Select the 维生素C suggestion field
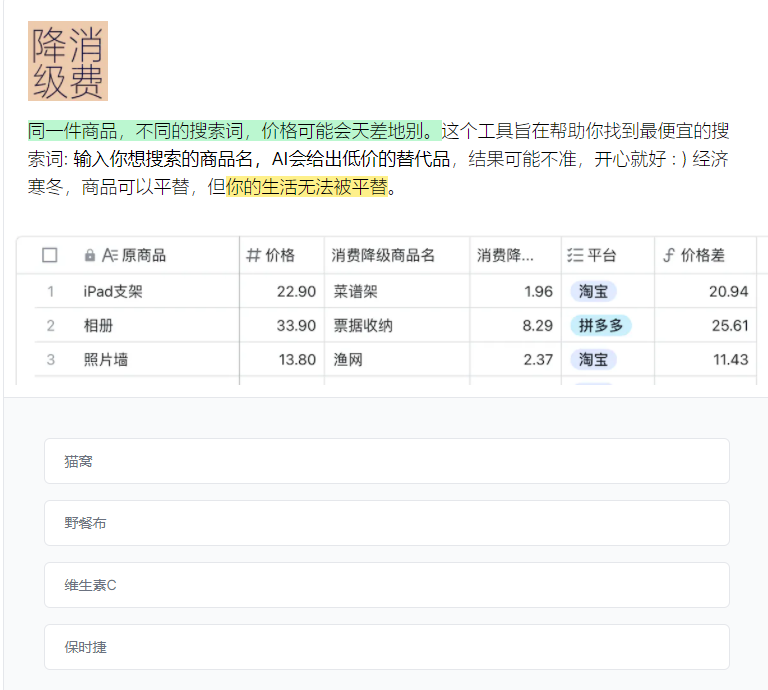This screenshot has height=690, width=768. click(386, 585)
